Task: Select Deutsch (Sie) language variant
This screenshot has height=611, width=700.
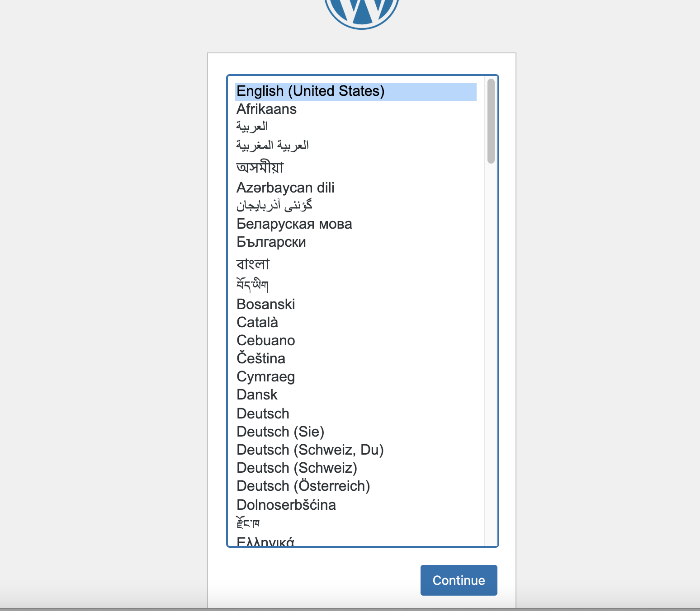Action: [280, 432]
